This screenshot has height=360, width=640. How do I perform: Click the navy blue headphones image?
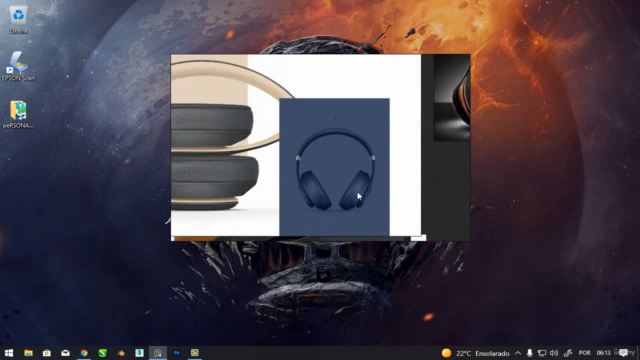point(334,167)
